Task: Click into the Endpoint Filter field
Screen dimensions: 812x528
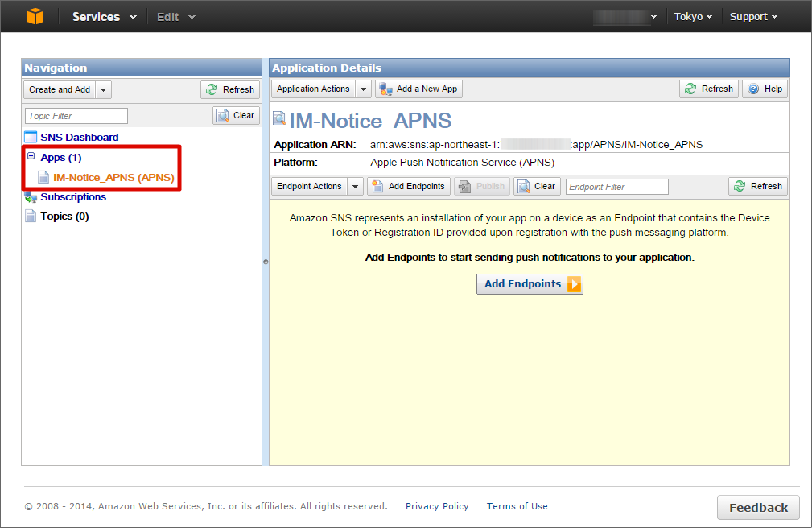Action: click(616, 187)
